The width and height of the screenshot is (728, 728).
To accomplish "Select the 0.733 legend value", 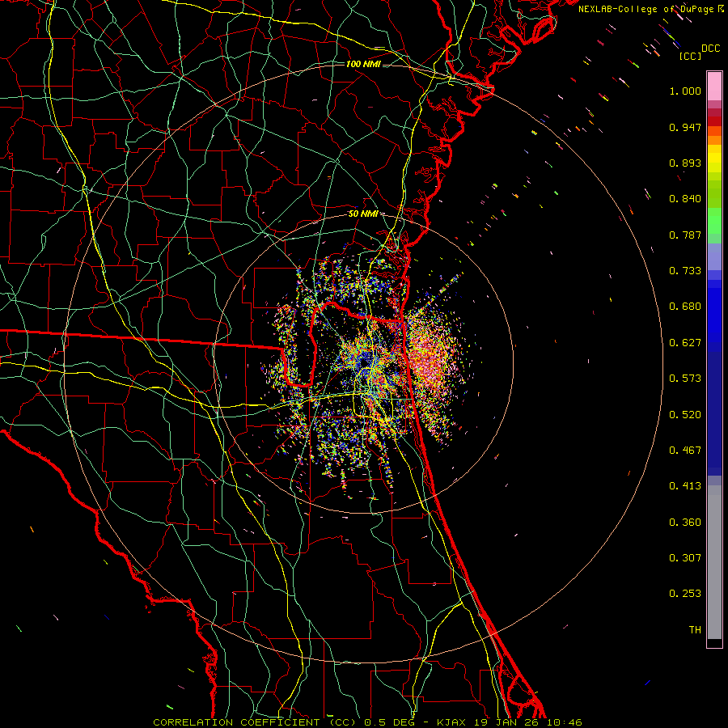I will tap(685, 271).
